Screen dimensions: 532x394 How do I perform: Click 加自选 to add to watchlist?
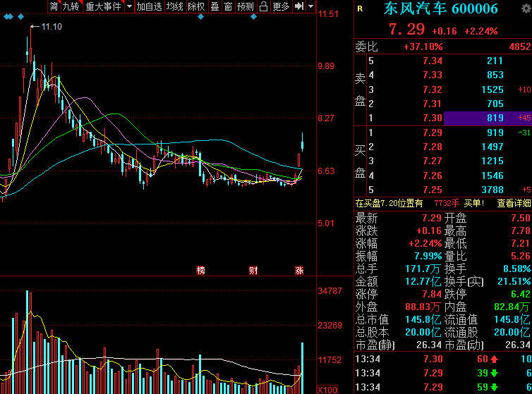tap(150, 6)
